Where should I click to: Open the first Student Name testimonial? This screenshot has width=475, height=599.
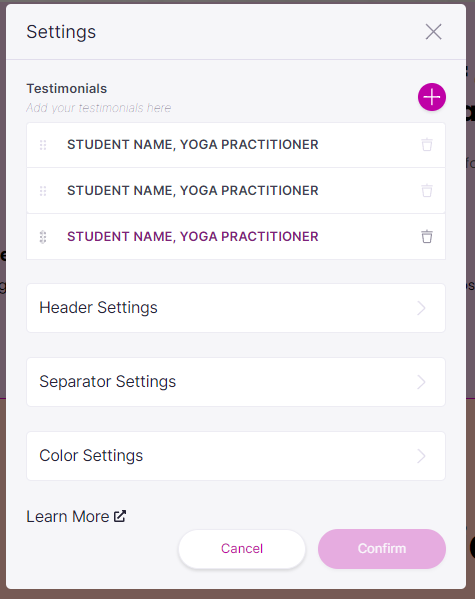click(236, 145)
